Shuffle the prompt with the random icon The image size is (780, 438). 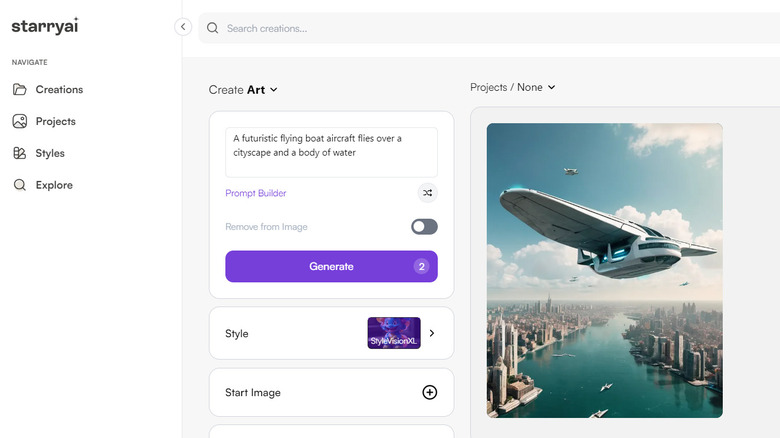(x=428, y=193)
